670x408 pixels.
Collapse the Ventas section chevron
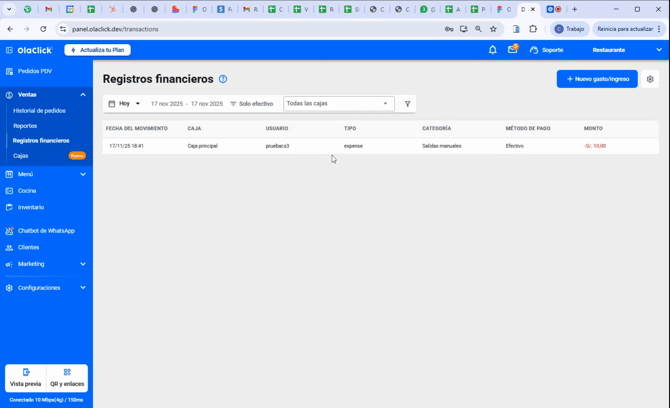83,95
